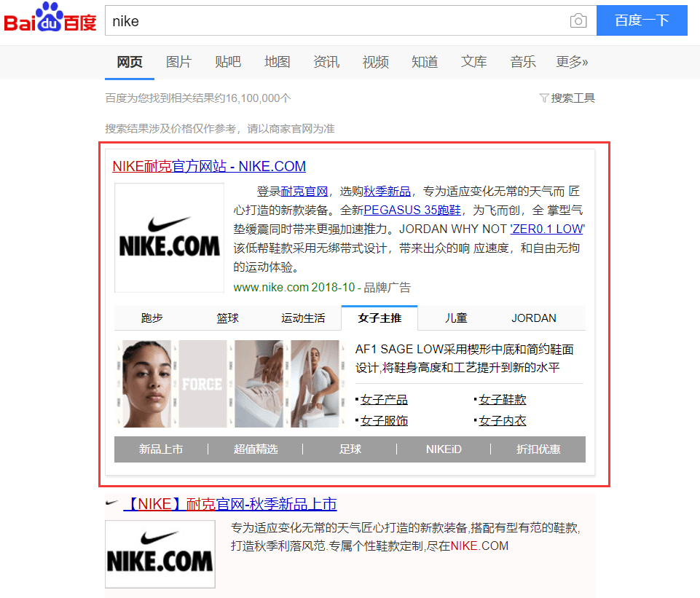Viewport: 700px width, 598px height.
Task: Select the 儿童 category tab
Action: click(x=456, y=318)
